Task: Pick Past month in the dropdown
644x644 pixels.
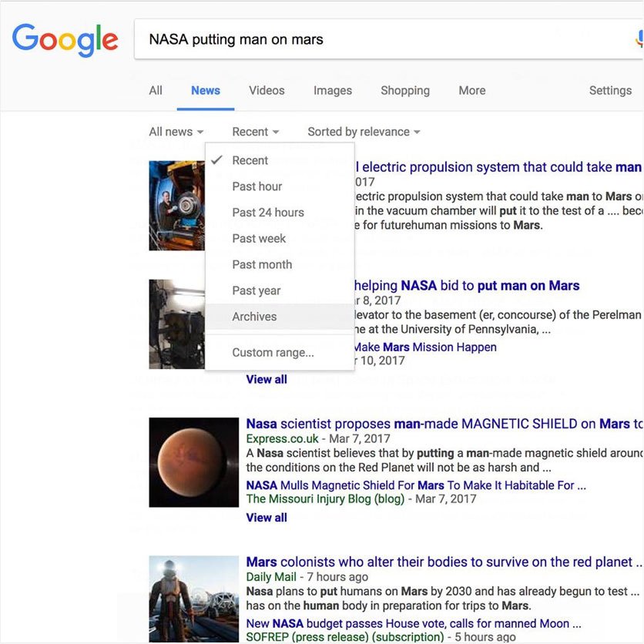Action: (x=280, y=264)
